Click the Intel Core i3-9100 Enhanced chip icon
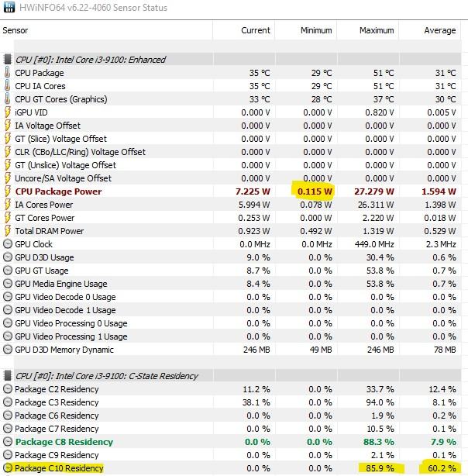The height and width of the screenshot is (476, 468). tap(7, 60)
